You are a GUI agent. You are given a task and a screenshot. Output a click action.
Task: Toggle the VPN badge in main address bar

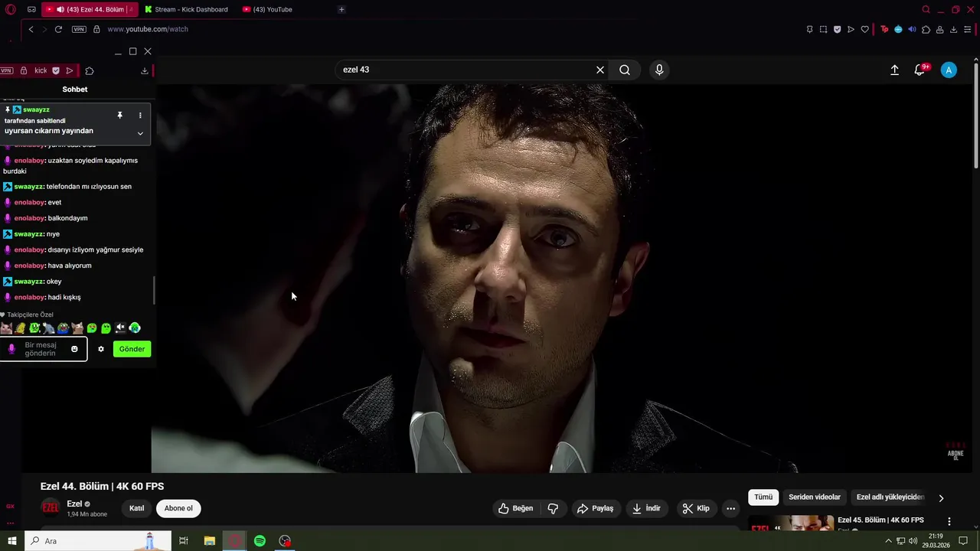click(x=79, y=29)
